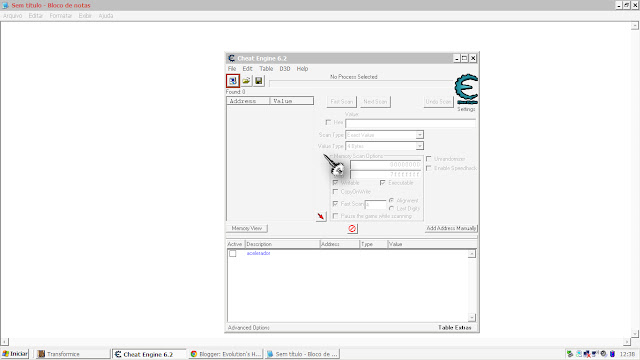Click the open folder toolbar icon

(246, 81)
